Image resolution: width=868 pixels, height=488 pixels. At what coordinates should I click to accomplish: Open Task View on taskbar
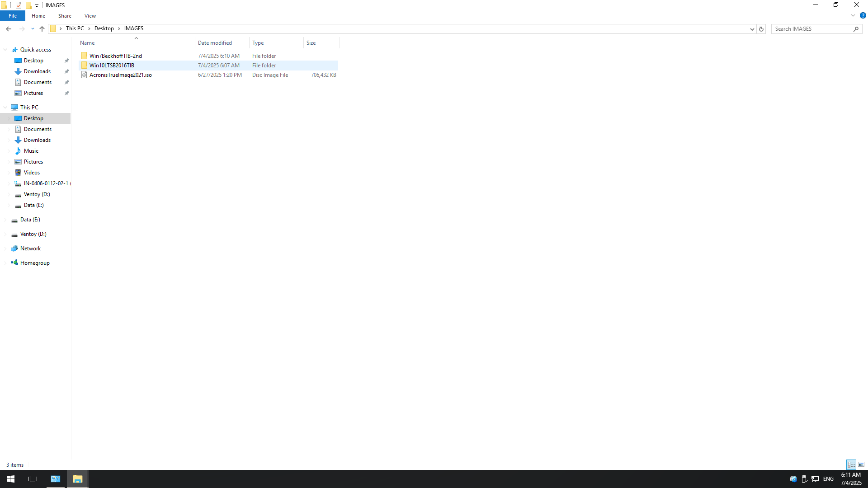(x=33, y=479)
